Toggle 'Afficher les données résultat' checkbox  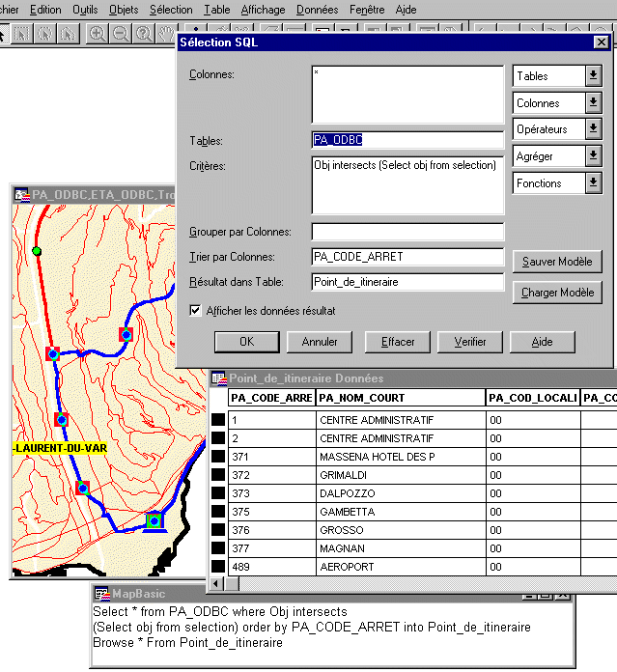tap(195, 310)
